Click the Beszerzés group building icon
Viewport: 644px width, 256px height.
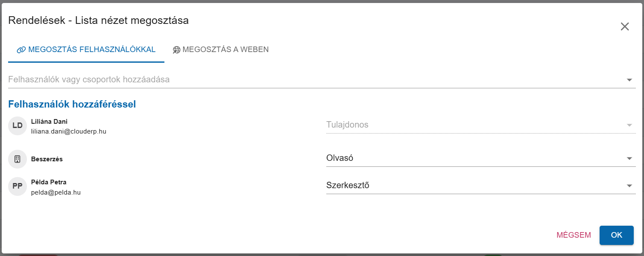pyautogui.click(x=18, y=159)
